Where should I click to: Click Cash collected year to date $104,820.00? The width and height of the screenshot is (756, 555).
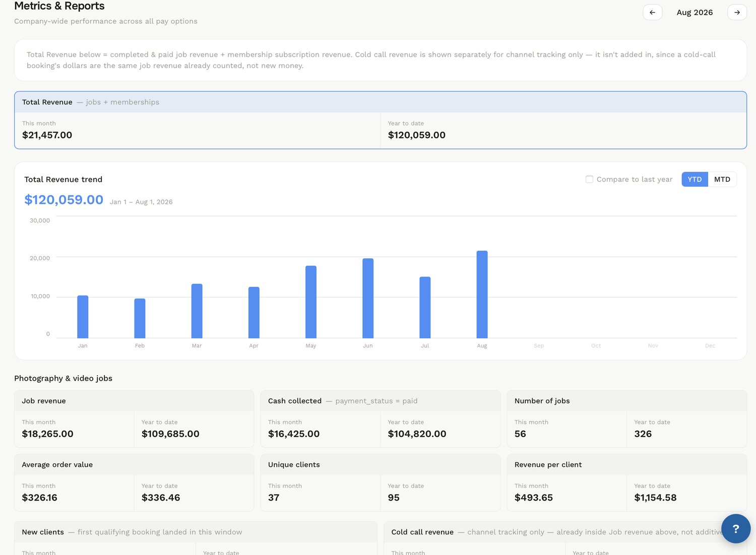[x=417, y=434]
